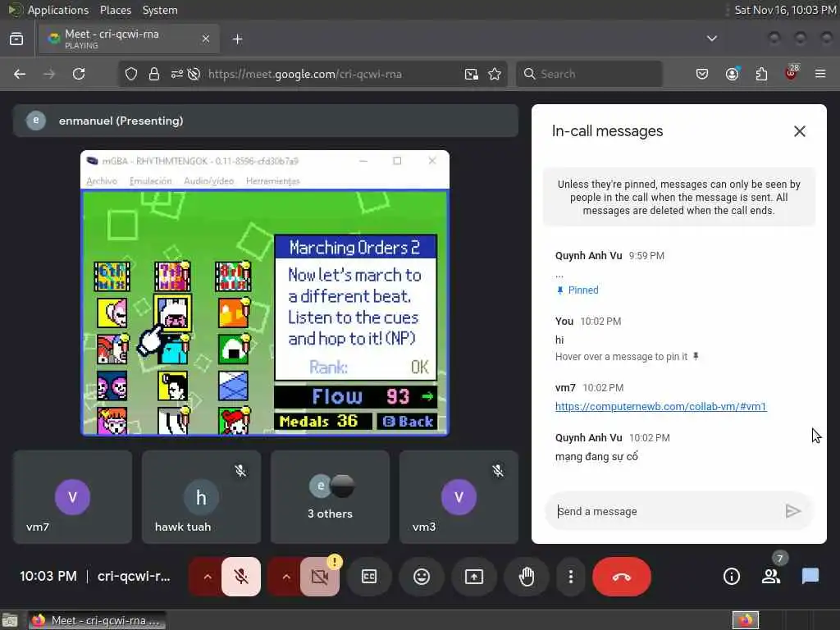Send the chat message arrow
The width and height of the screenshot is (840, 630).
point(793,511)
